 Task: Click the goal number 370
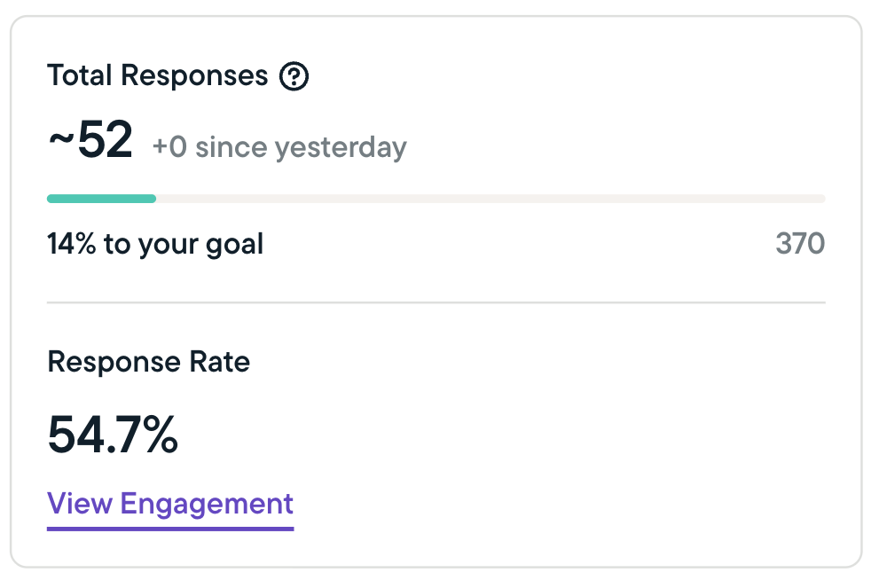click(800, 243)
